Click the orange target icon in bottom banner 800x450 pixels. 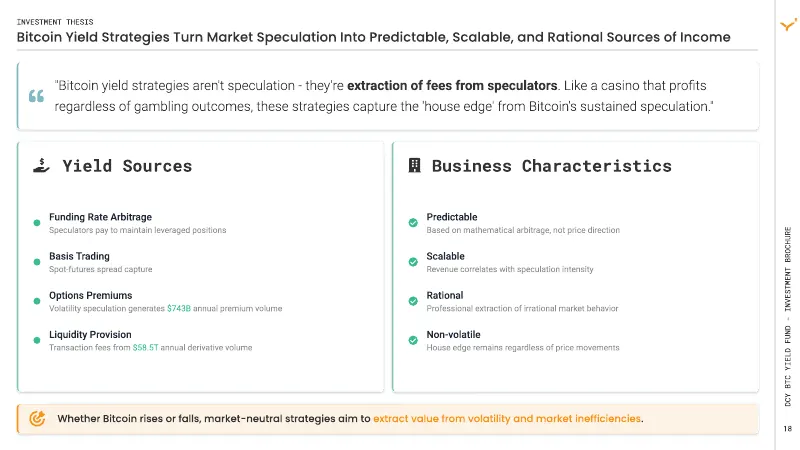[x=37, y=418]
